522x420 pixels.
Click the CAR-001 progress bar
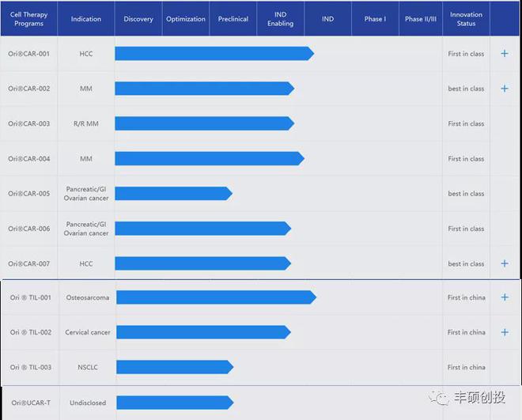214,54
